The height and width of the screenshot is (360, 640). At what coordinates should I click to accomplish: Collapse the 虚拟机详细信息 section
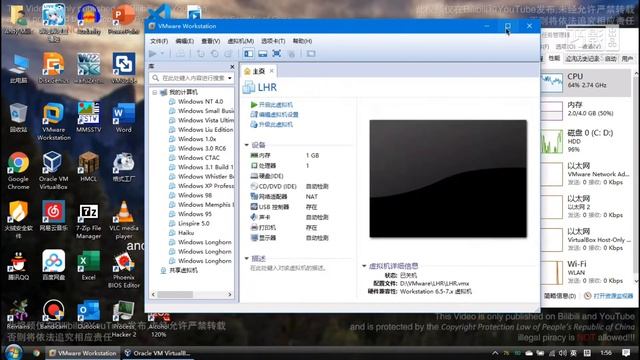point(364,266)
